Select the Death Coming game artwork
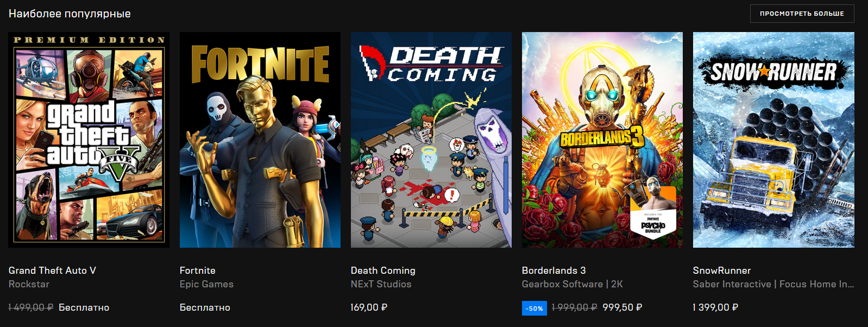The width and height of the screenshot is (868, 327). [431, 140]
